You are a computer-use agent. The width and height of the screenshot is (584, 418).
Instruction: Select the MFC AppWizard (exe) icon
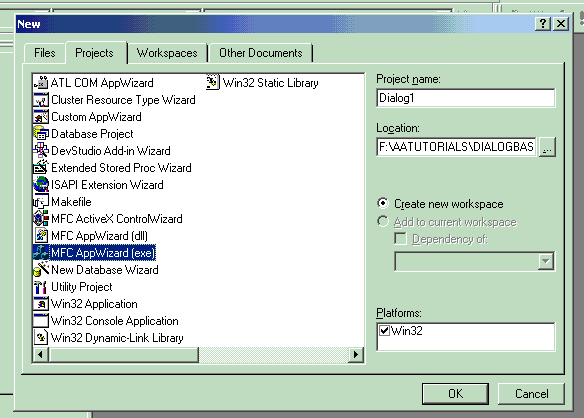tap(41, 253)
